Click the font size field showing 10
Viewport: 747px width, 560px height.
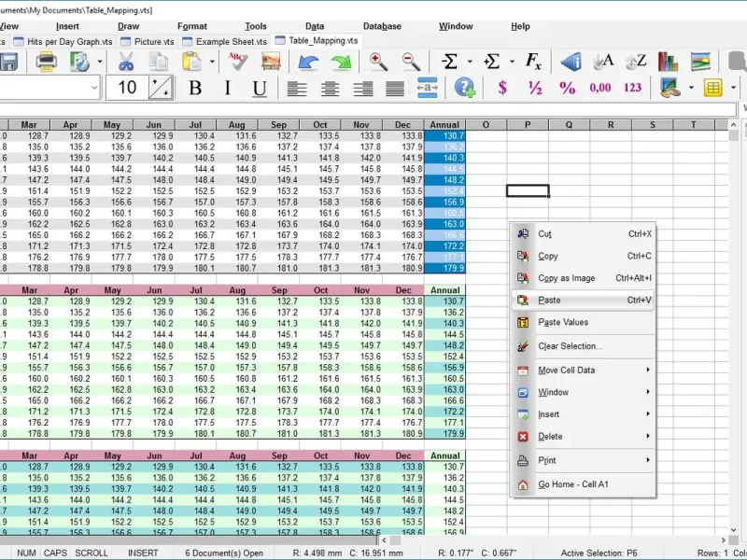[127, 88]
